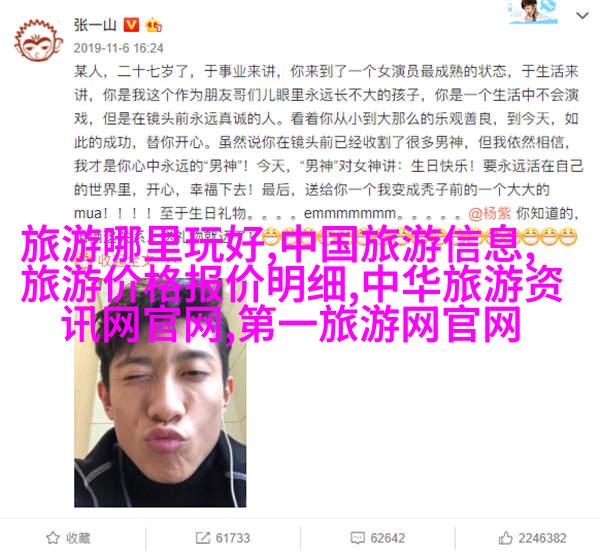
Task: Click the repost share icon
Action: tap(202, 538)
